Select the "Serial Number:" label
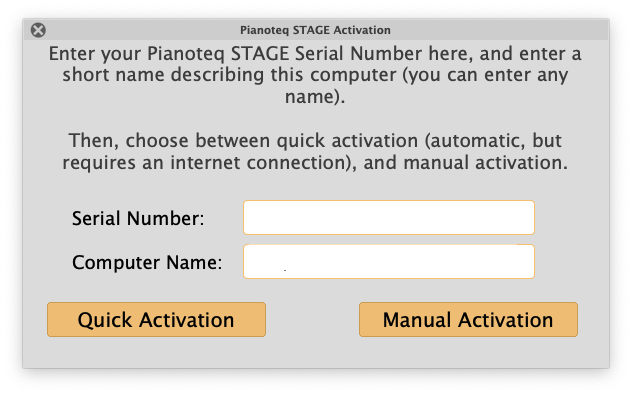The image size is (632, 395). pyautogui.click(x=138, y=218)
